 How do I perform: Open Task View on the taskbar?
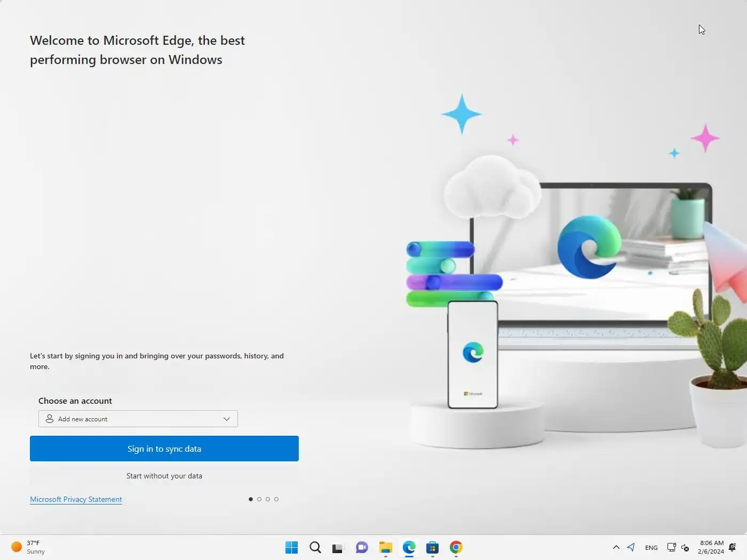(338, 547)
